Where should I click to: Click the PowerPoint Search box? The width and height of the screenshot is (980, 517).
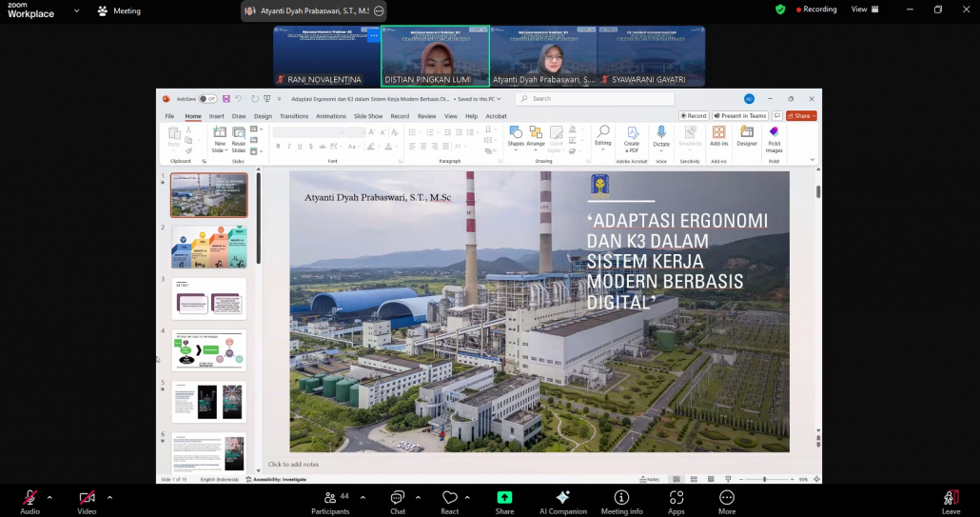(x=595, y=99)
